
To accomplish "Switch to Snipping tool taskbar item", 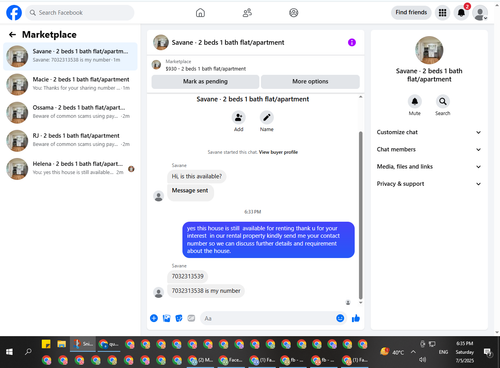I will coord(83,344).
